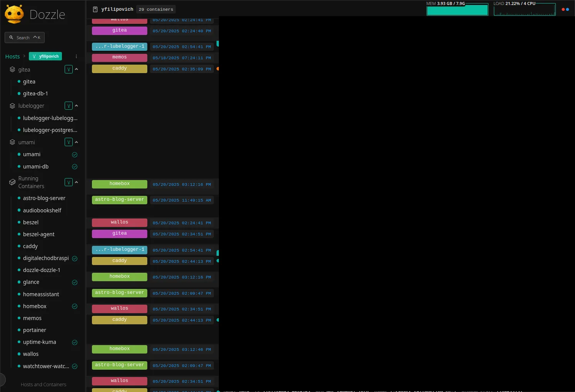The image size is (575, 392).
Task: Click timestamp 05/18/2025 07:24:11 PM
Action: click(x=182, y=58)
